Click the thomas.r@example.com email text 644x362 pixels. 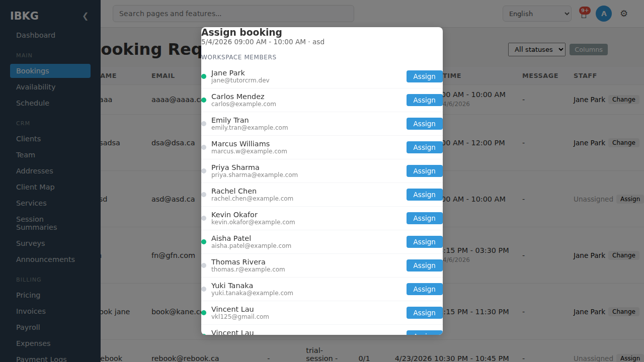tap(248, 269)
